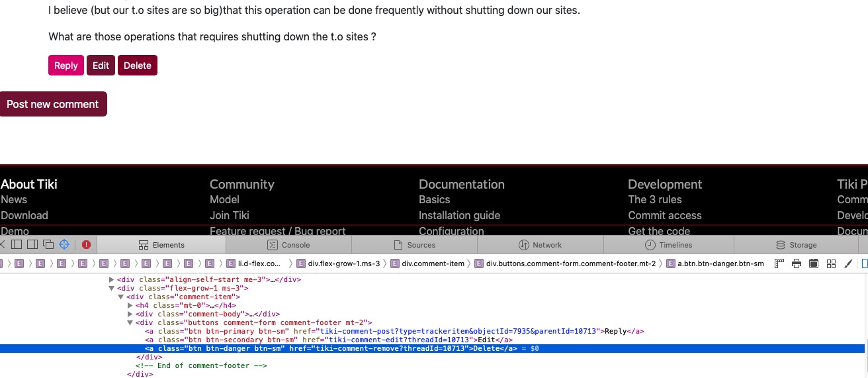
Task: Select the a.btn.btn-danger.btn-sm breadcrumb
Action: pyautogui.click(x=715, y=263)
